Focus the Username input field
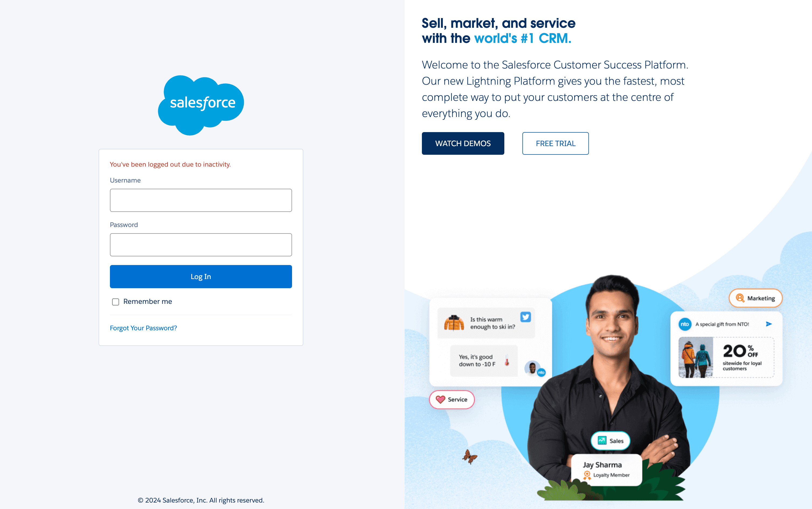The height and width of the screenshot is (509, 812). tap(201, 200)
